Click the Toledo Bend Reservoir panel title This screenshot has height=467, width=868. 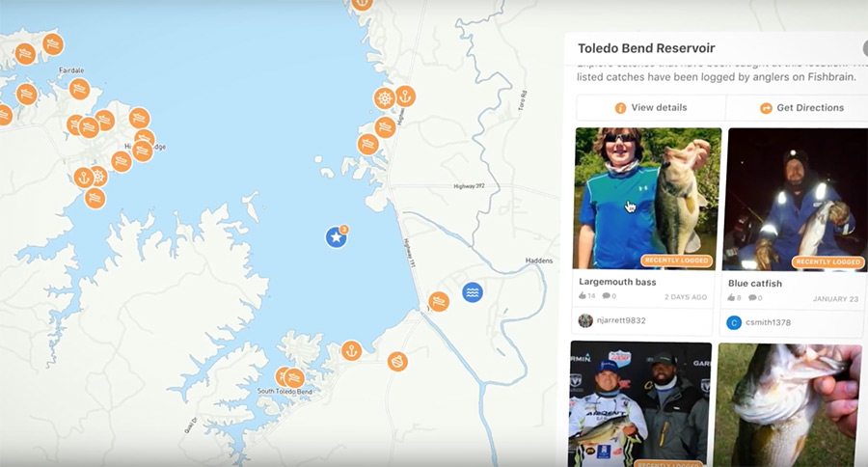click(x=646, y=48)
